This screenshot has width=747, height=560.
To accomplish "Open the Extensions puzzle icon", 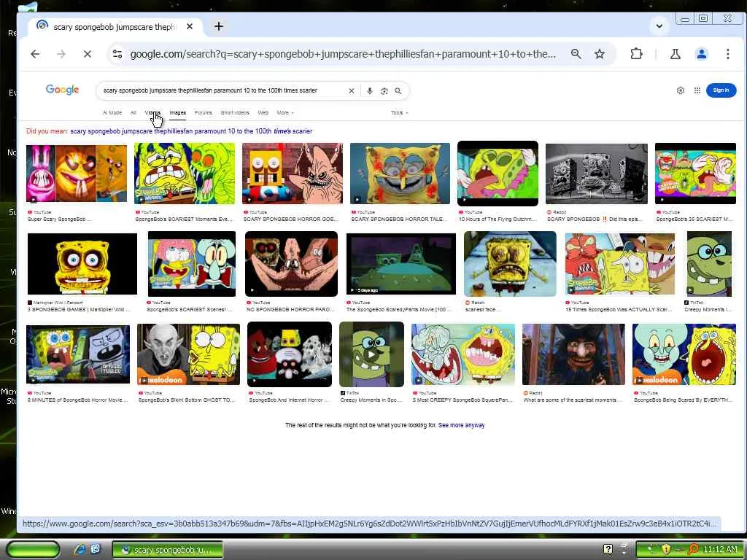I will pyautogui.click(x=636, y=54).
